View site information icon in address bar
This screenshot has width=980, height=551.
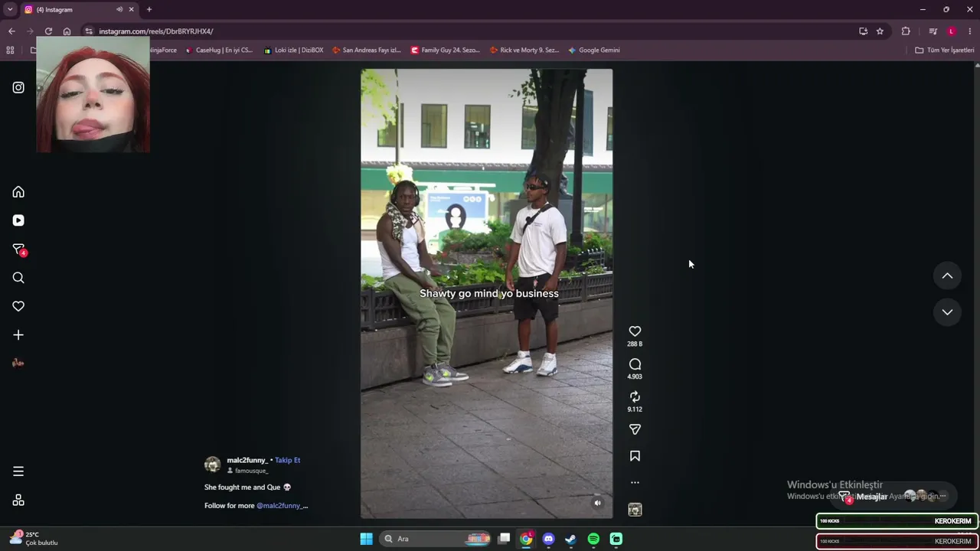point(89,31)
